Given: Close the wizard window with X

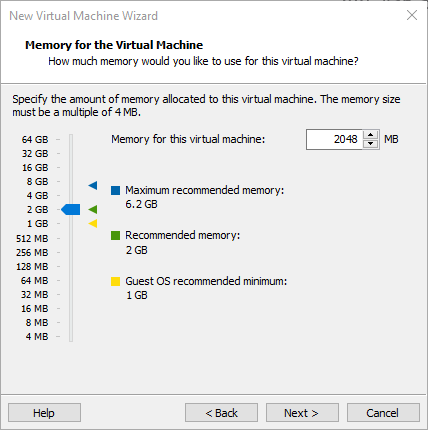Looking at the screenshot, I should 412,15.
